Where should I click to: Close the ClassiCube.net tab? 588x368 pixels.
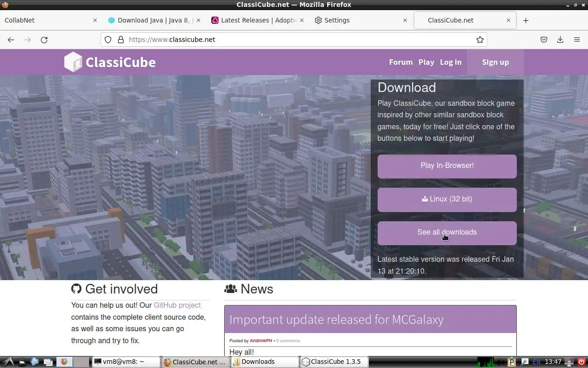point(509,20)
